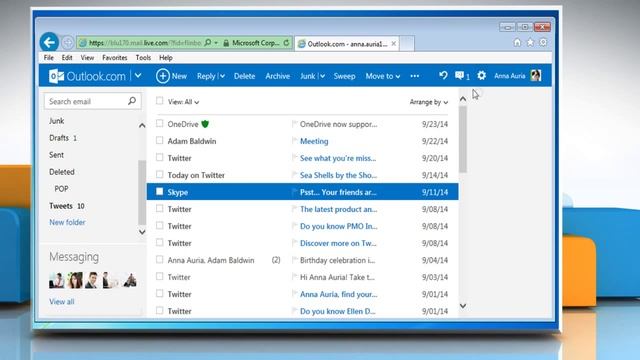Click the Anna Auria profile picture

536,76
